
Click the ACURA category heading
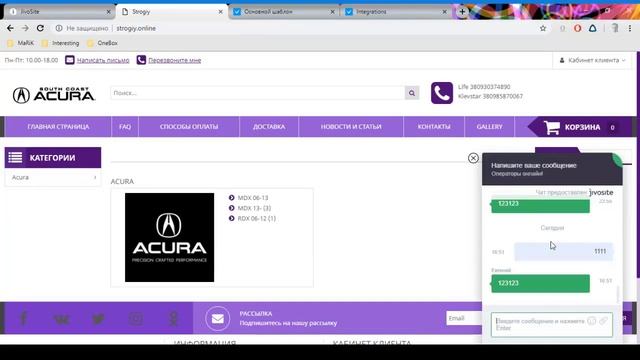coord(122,181)
